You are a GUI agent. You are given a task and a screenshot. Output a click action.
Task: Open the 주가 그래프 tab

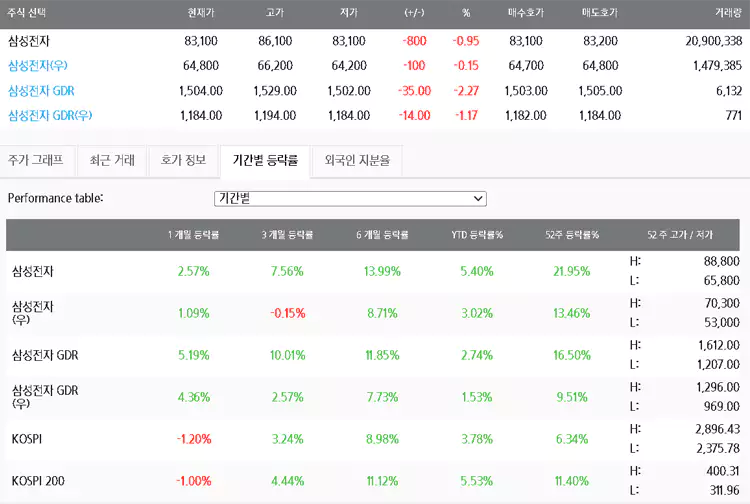pyautogui.click(x=36, y=160)
